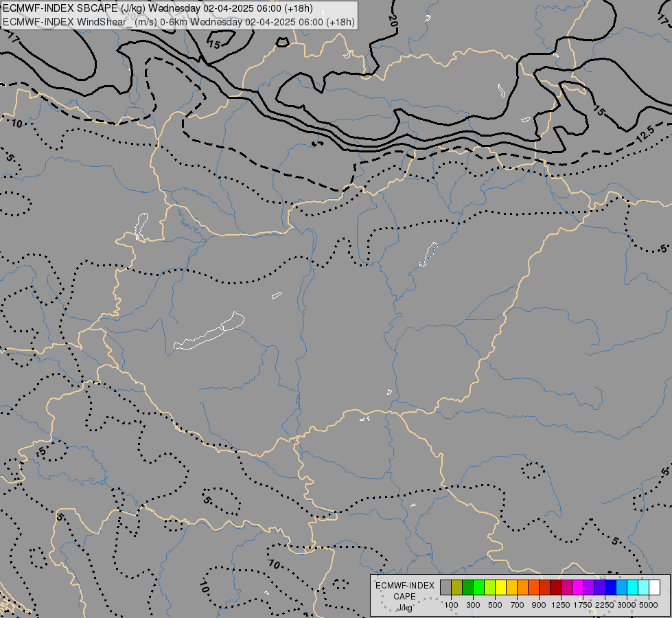Select the sky blue swatch left of 3000
This screenshot has height=618, width=672.
pos(621,587)
